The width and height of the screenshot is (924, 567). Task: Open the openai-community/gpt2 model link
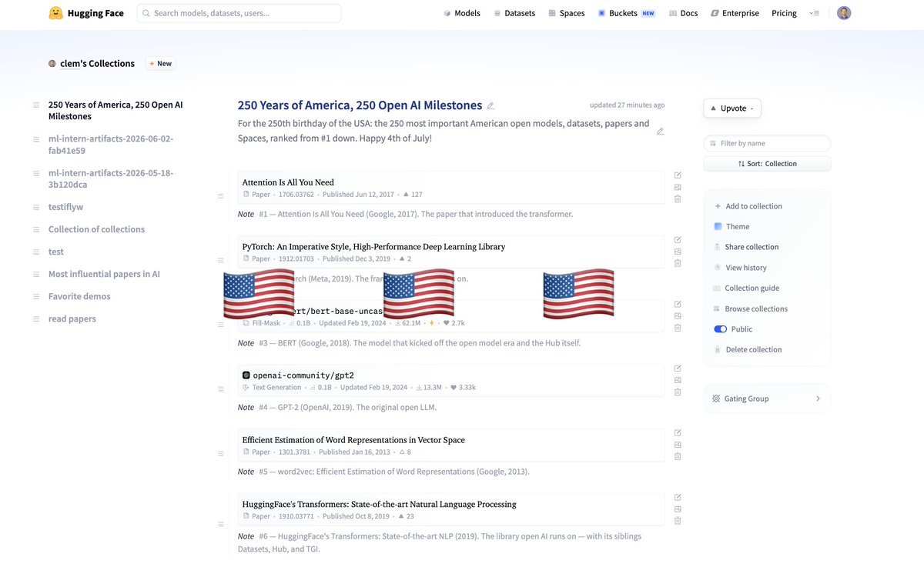click(303, 375)
